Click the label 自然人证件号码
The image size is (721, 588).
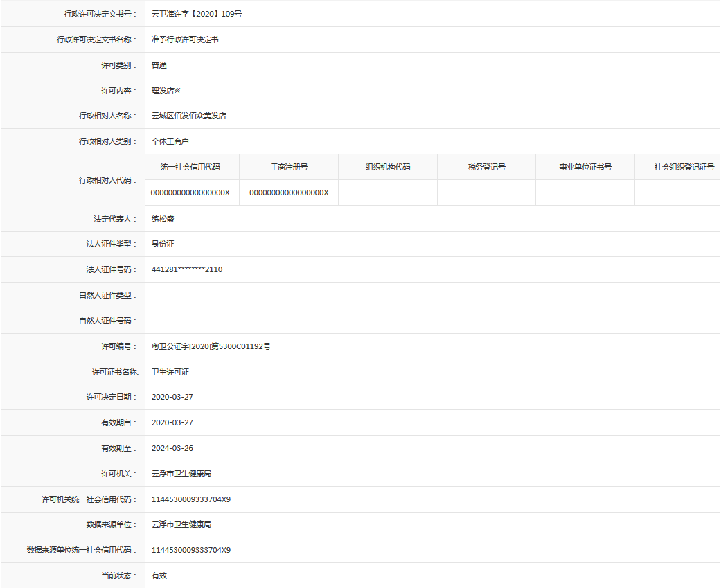click(x=107, y=321)
